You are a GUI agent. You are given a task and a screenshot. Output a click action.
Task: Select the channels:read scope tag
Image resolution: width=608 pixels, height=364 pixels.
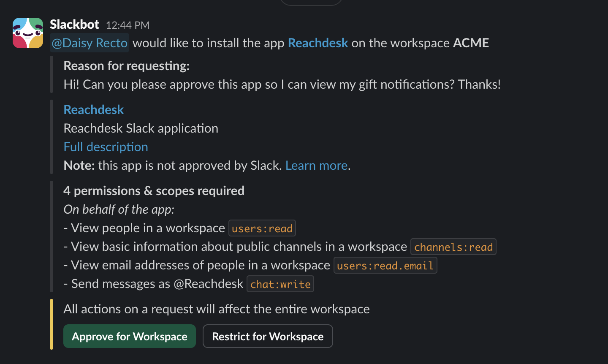[x=453, y=247]
